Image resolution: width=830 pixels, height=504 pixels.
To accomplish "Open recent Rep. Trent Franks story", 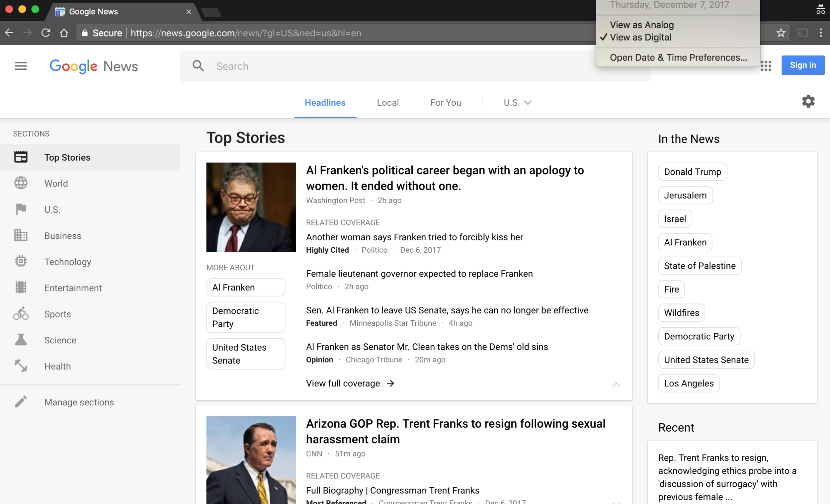I will pyautogui.click(x=727, y=477).
